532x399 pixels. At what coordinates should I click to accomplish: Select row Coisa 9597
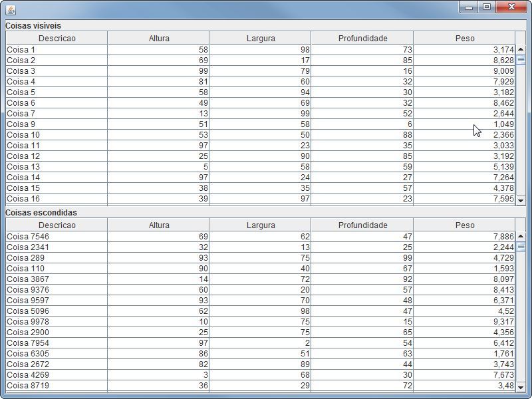point(261,301)
